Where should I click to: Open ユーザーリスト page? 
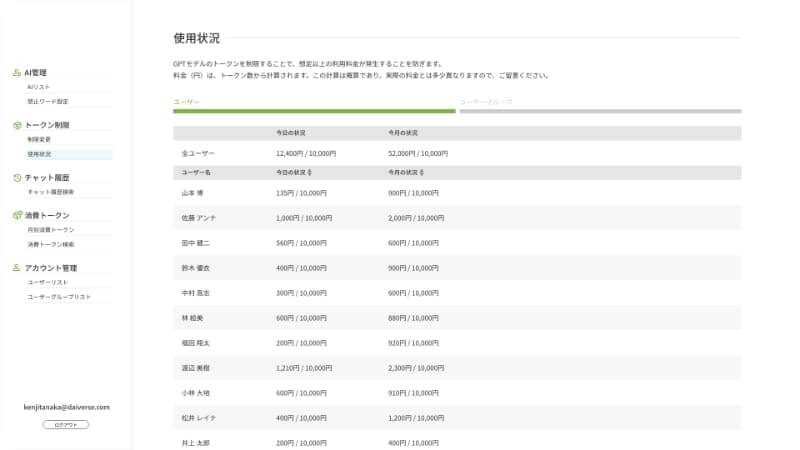(47, 283)
